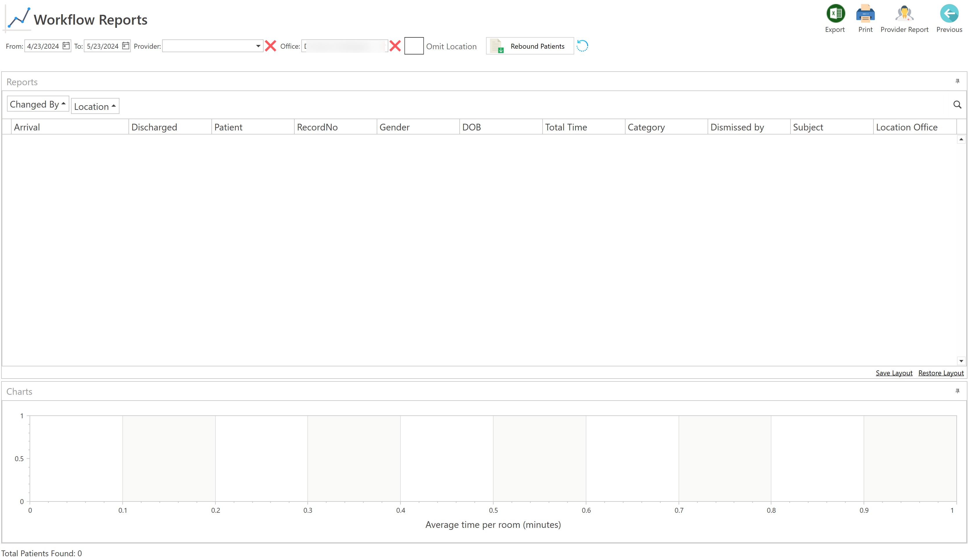Toggle the Changed By grouping sort
The width and height of the screenshot is (968, 560).
pyautogui.click(x=38, y=104)
